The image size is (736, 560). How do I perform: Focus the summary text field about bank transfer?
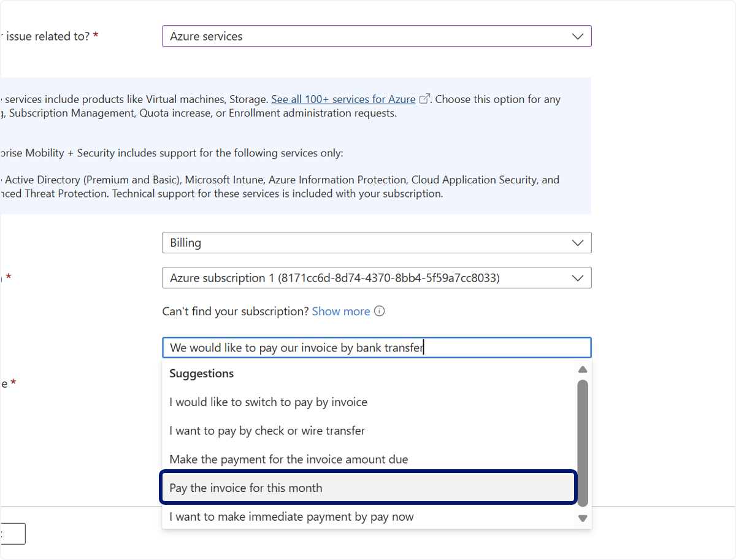pyautogui.click(x=377, y=348)
